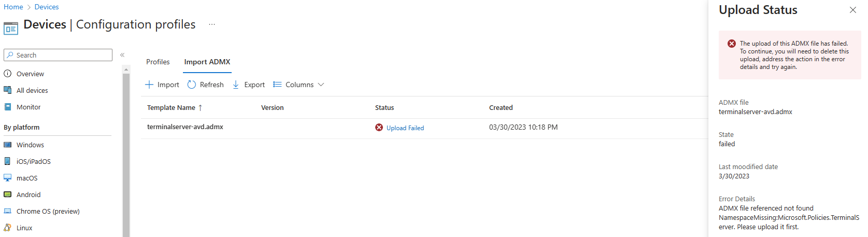The image size is (868, 237).
Task: Select Android under By platform
Action: 29,194
